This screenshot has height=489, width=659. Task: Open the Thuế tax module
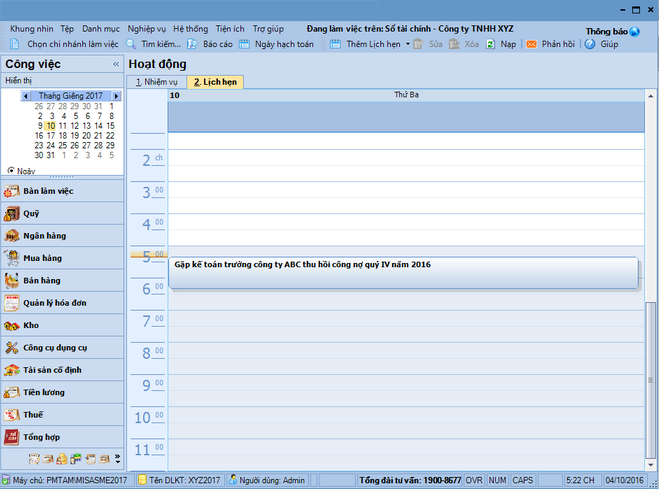(x=33, y=414)
